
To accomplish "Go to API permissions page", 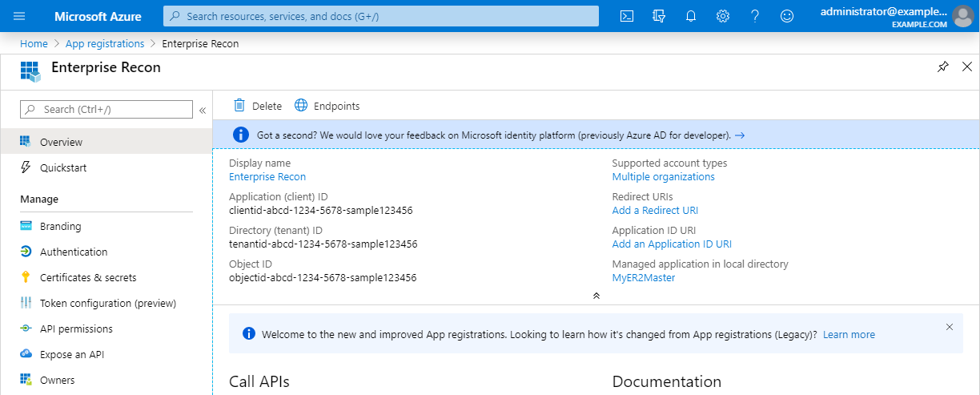I will (76, 328).
